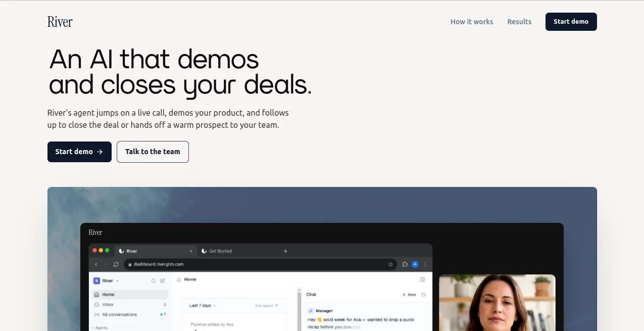This screenshot has width=644, height=331.
Task: Toggle the side panel icon at the dashboard's top right
Action: pos(422,279)
